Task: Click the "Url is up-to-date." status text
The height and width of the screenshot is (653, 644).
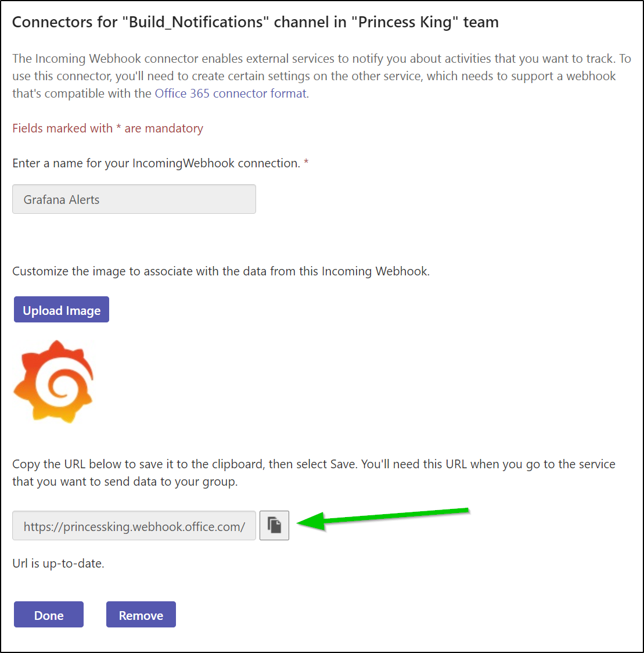Action: (x=58, y=564)
